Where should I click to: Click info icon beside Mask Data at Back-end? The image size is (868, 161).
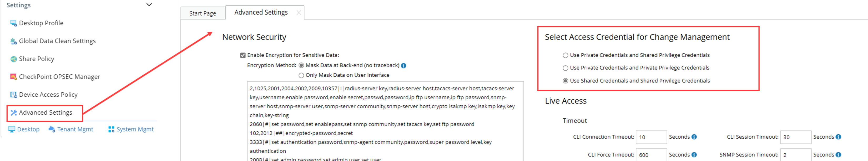[404, 65]
